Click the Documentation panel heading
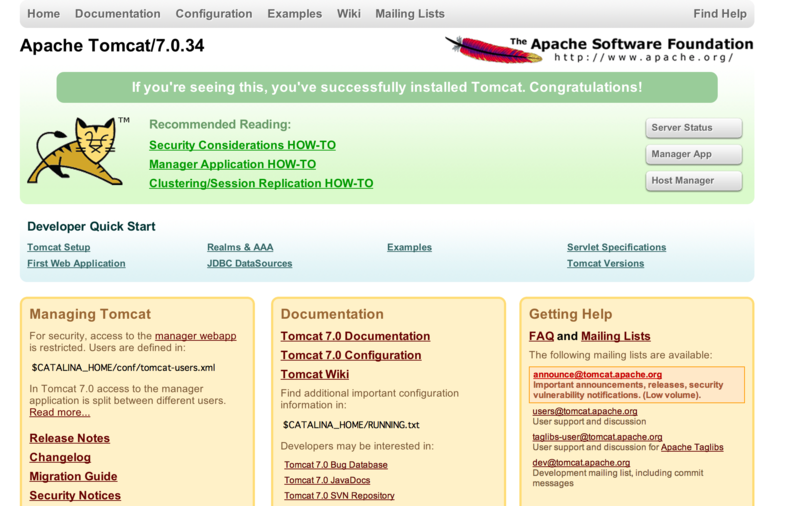 tap(332, 314)
